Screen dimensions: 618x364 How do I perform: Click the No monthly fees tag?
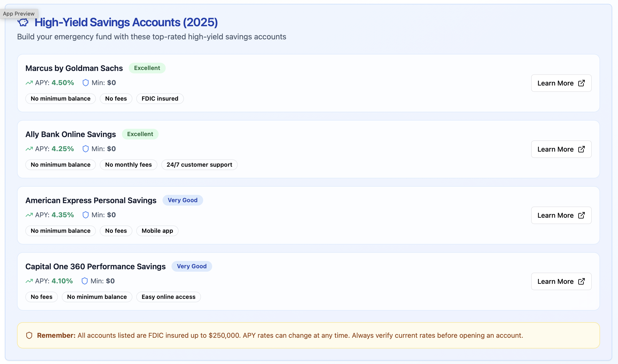[x=128, y=165]
